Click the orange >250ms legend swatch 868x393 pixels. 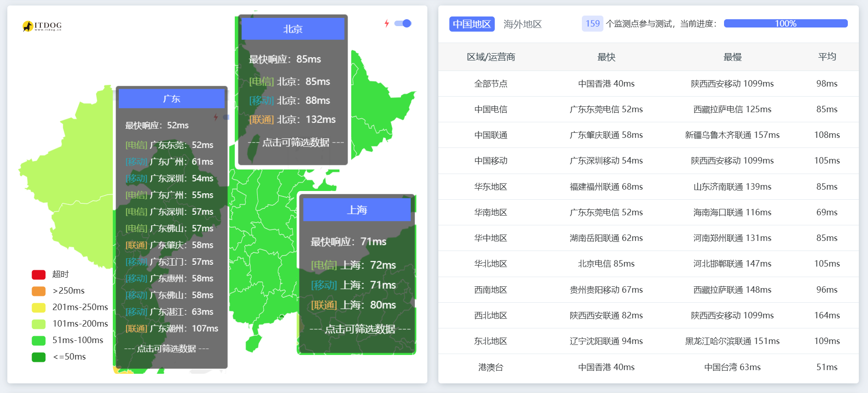pos(39,291)
